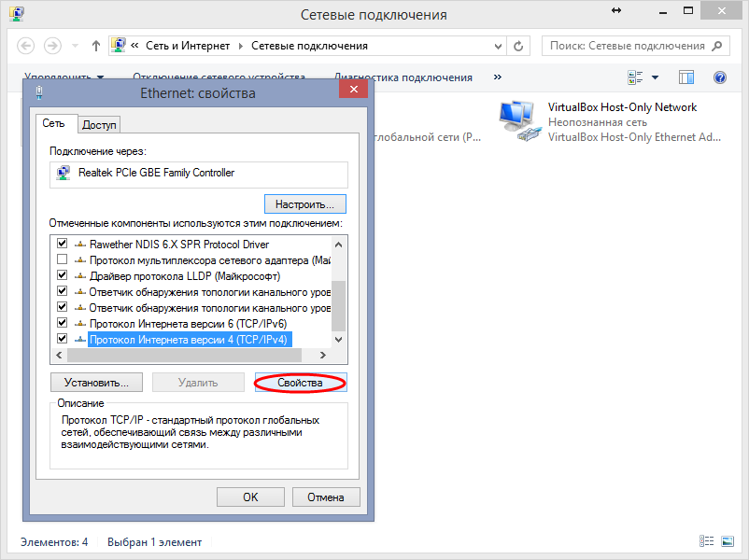This screenshot has width=749, height=560.
Task: Change view layout icon
Action: coord(635,77)
